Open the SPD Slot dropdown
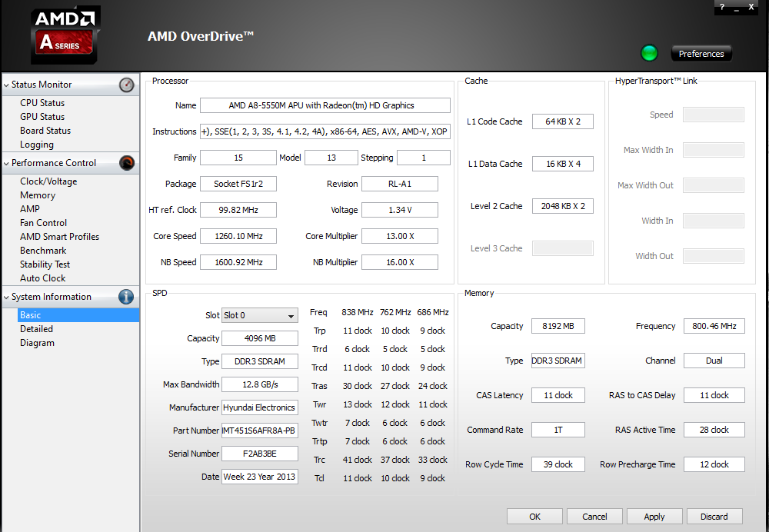Viewport: 769px width, 532px height. [x=260, y=315]
